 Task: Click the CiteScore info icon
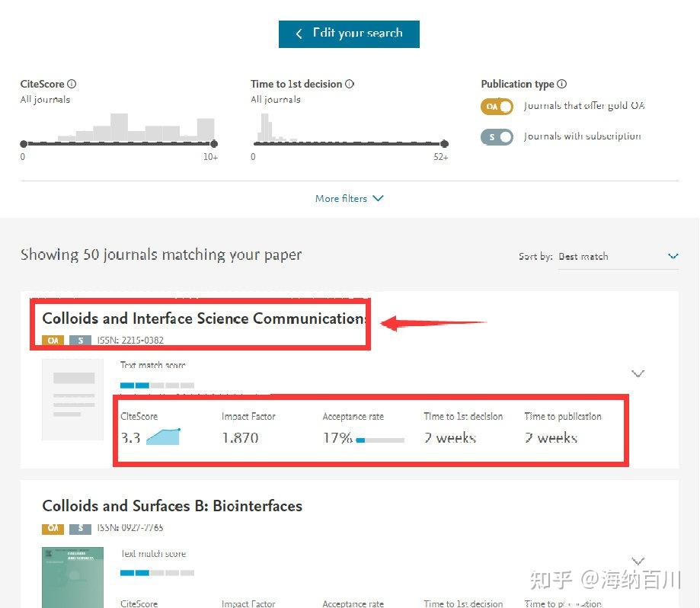71,84
